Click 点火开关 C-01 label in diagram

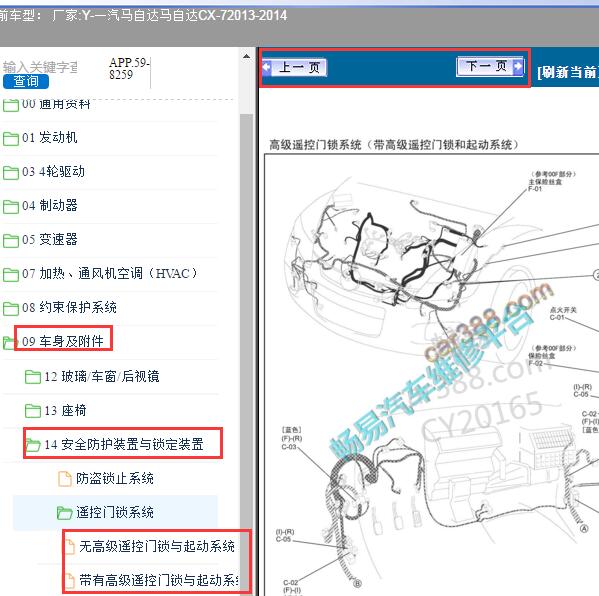tap(563, 314)
